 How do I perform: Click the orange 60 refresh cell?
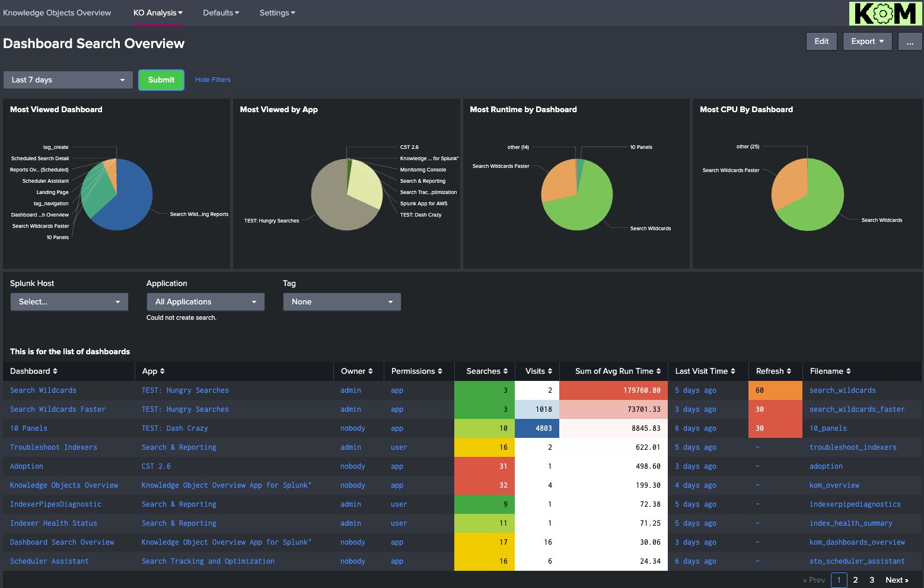[x=775, y=390]
